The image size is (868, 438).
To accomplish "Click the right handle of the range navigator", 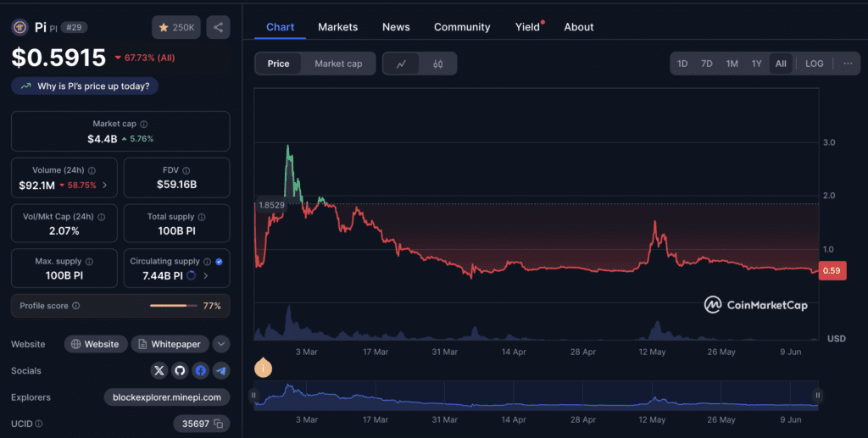I will click(x=818, y=396).
